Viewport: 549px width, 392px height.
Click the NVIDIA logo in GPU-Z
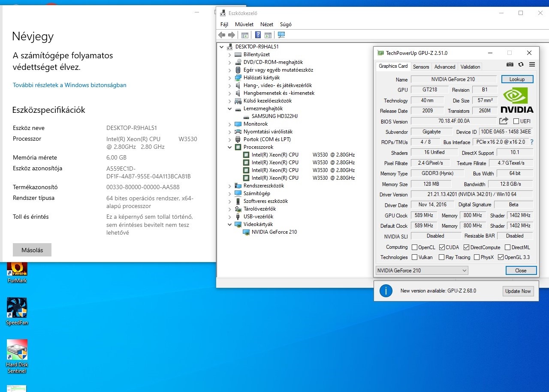point(517,100)
